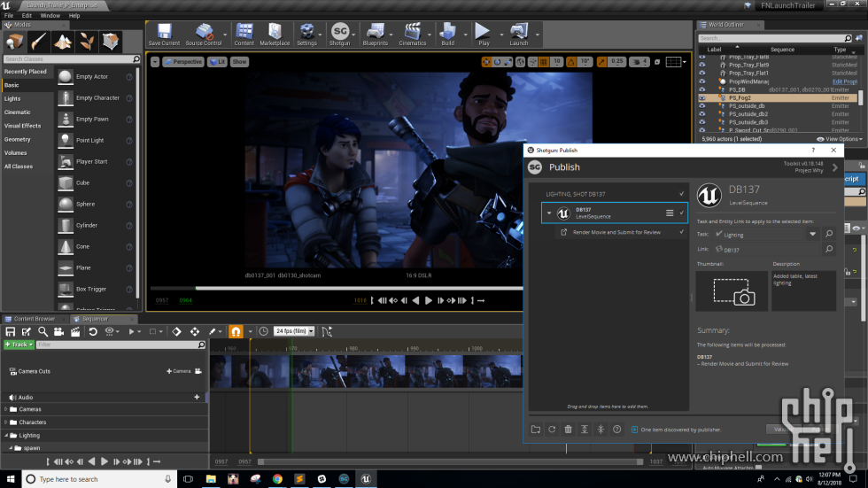
Task: Click the search icon beside Task field
Action: 829,234
